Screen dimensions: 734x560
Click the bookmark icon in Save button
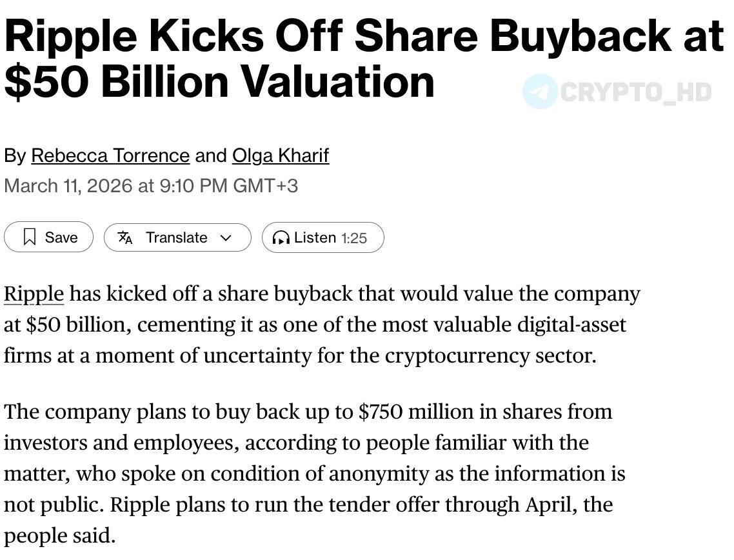(30, 237)
